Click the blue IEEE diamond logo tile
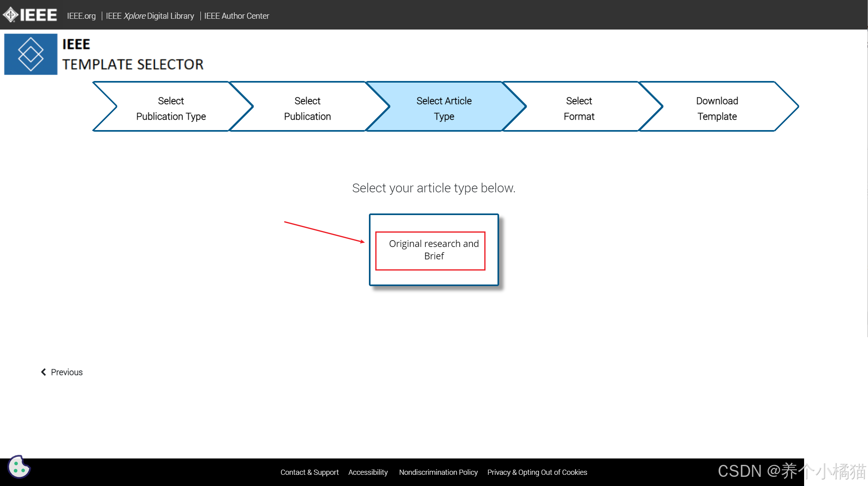 [x=31, y=54]
